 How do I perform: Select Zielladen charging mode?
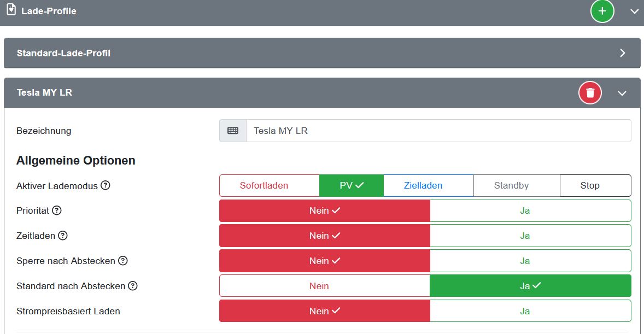(x=429, y=186)
